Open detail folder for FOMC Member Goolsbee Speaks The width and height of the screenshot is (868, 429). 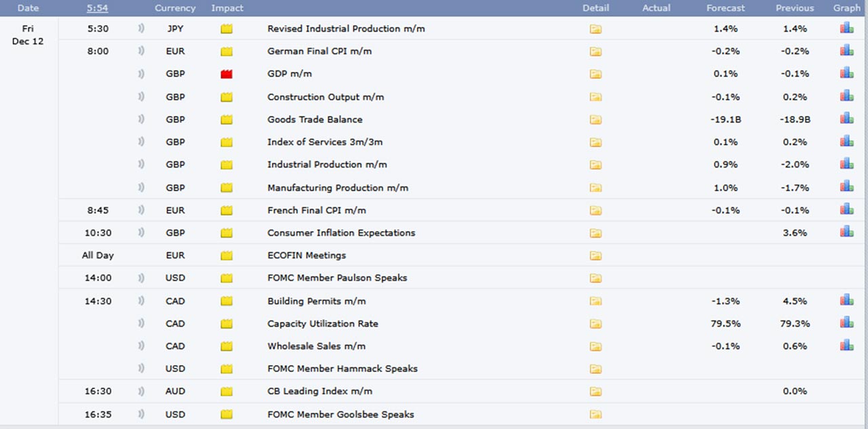[x=595, y=414]
